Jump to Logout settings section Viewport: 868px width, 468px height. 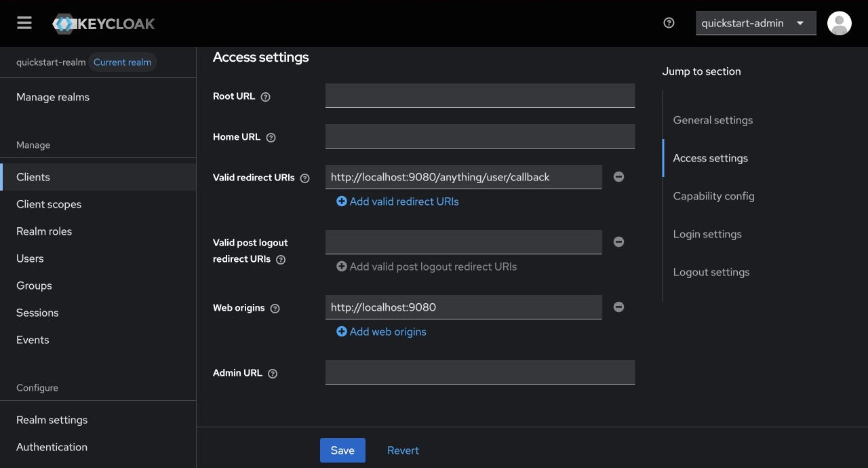(x=711, y=272)
